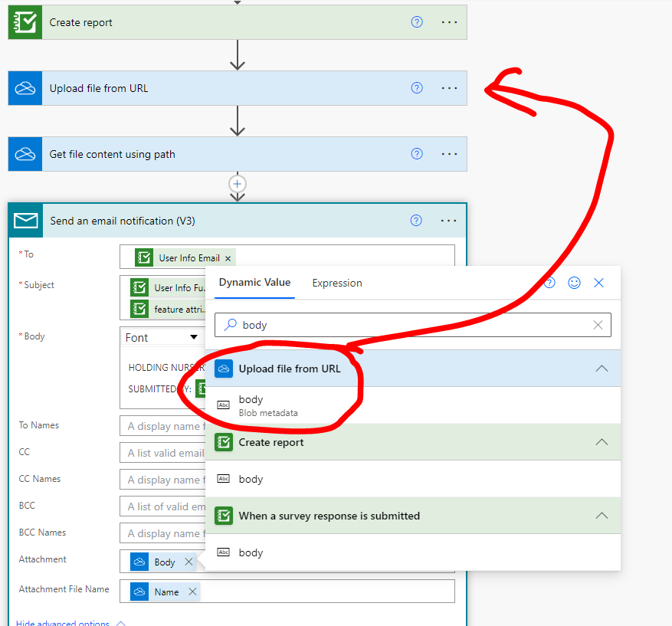Screen dimensions: 672x626
Task: Select the Dynamic Value tab
Action: coord(254,283)
